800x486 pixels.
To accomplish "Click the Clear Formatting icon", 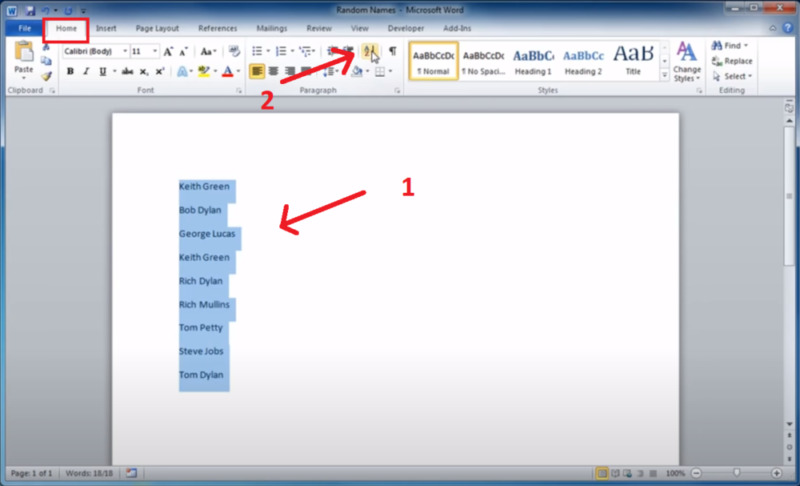I will point(234,51).
